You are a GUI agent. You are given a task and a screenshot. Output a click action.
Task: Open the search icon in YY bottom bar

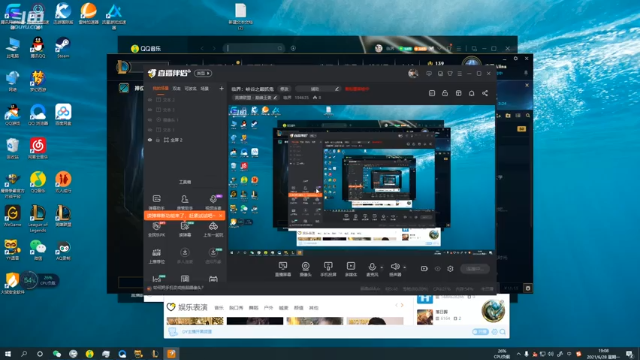click(x=502, y=332)
